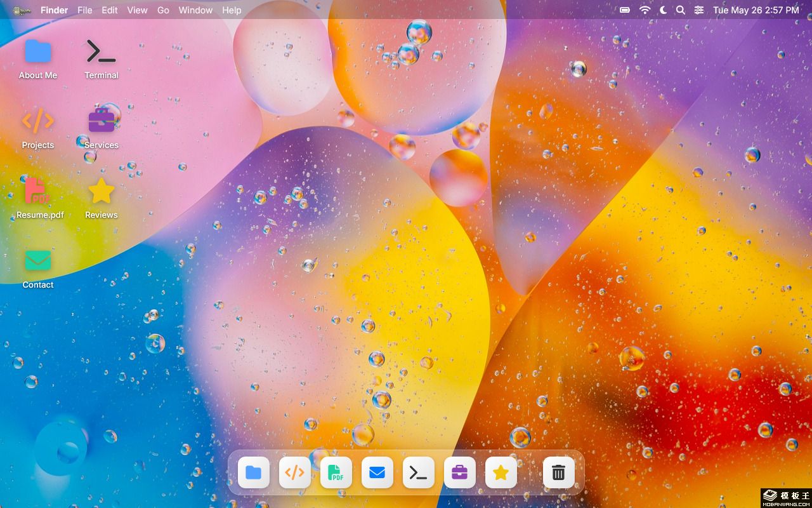
Task: Click the terminal prompt icon in dock
Action: tap(419, 472)
